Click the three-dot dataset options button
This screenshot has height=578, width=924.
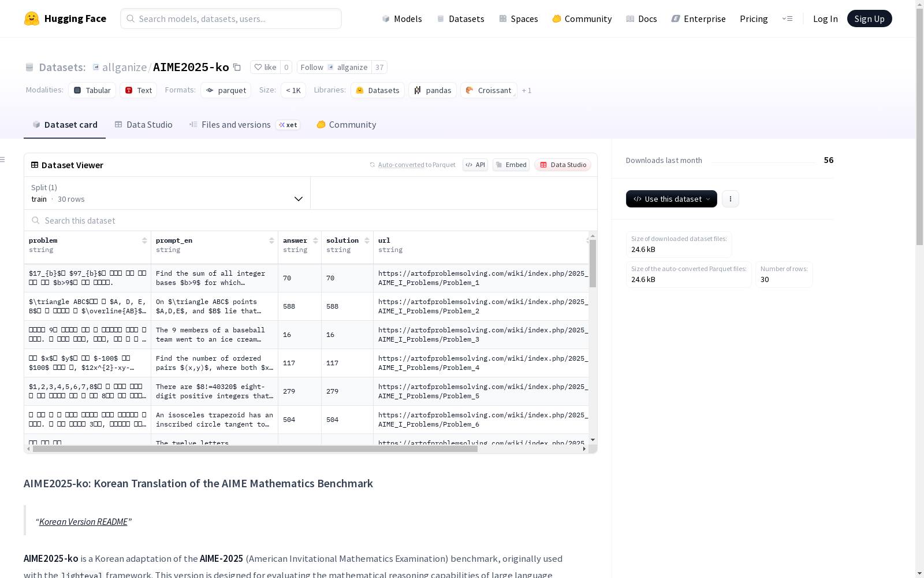731,199
